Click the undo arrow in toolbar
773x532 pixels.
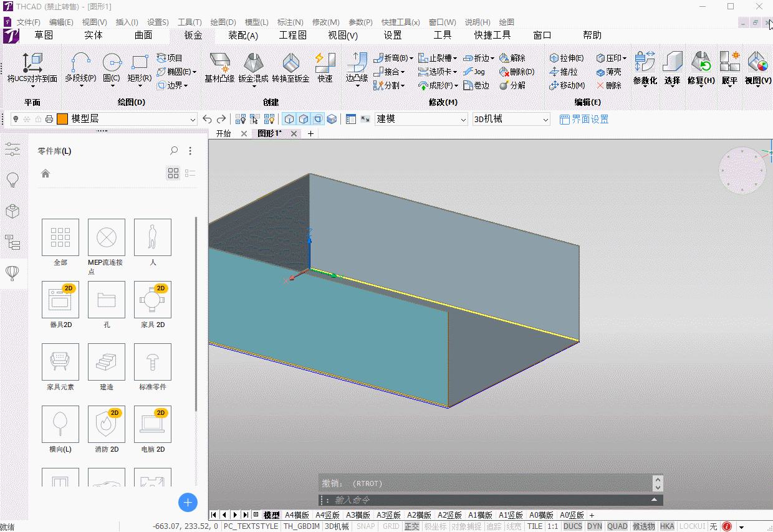[208, 119]
